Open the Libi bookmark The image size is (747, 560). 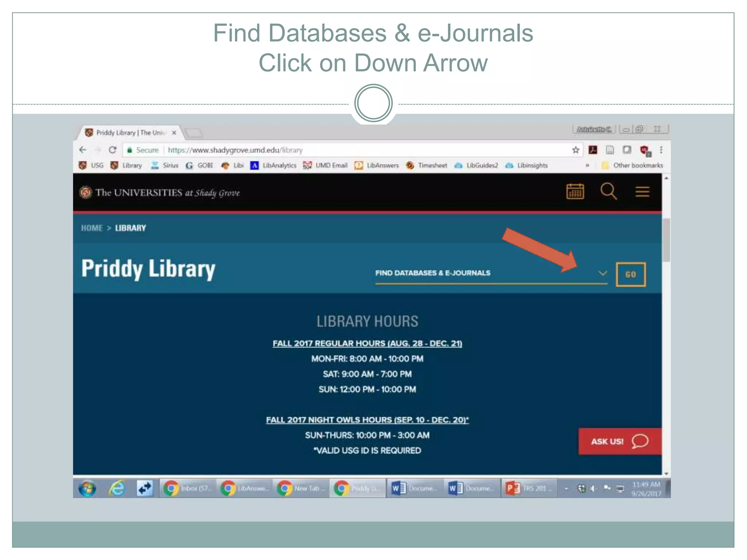coord(232,166)
